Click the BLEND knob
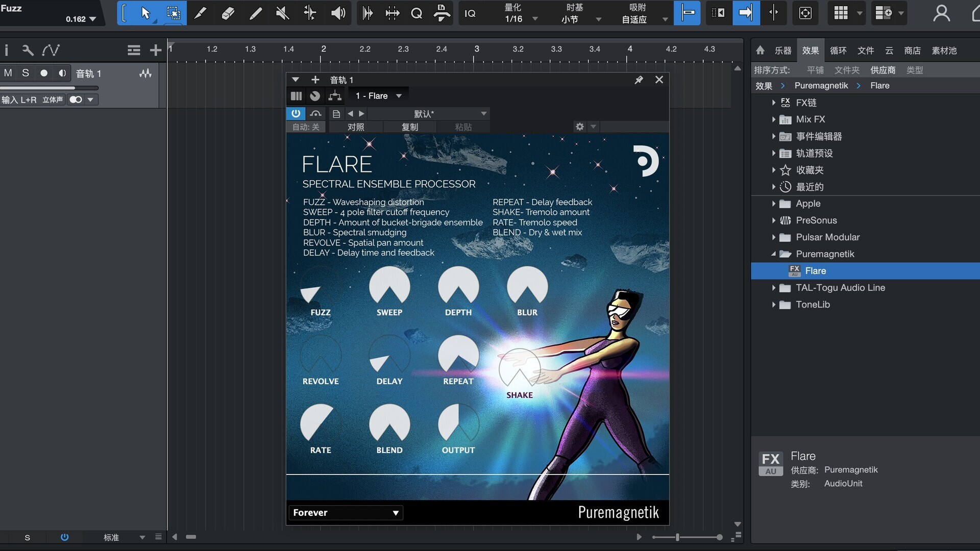 pos(389,423)
